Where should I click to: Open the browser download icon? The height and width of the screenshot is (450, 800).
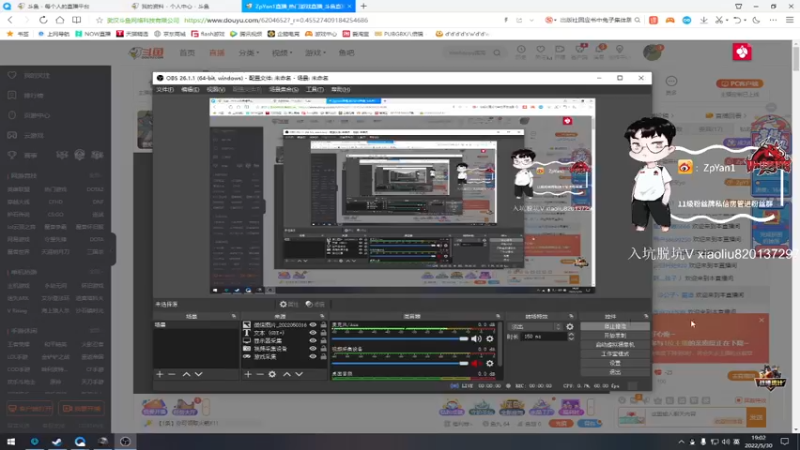pyautogui.click(x=704, y=20)
